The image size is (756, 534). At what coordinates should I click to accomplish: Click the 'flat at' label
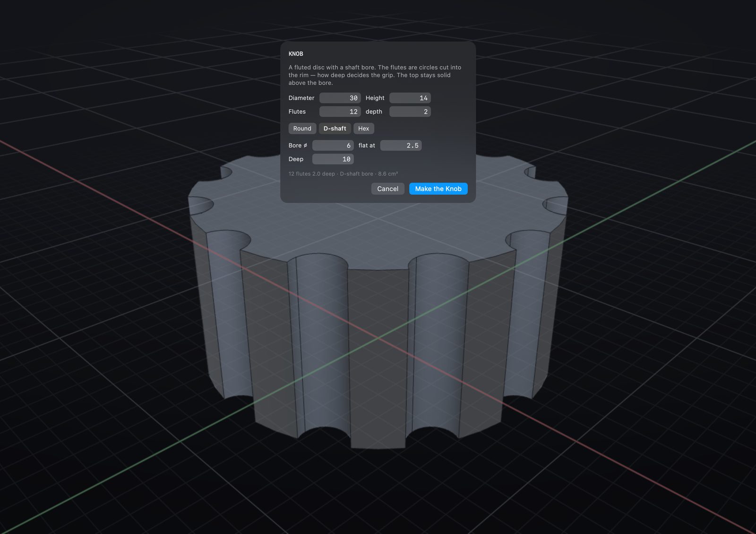pyautogui.click(x=367, y=146)
